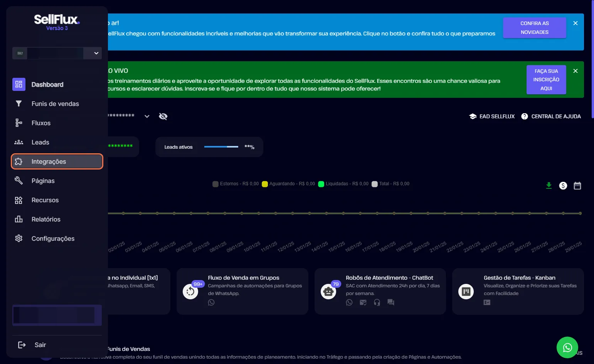Click the Integrações puzzle icon

[x=19, y=161]
